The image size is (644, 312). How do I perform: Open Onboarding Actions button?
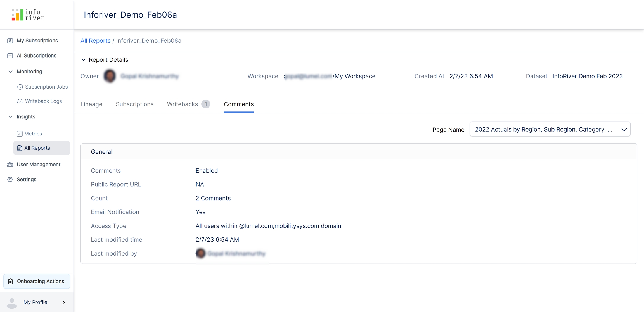[37, 281]
